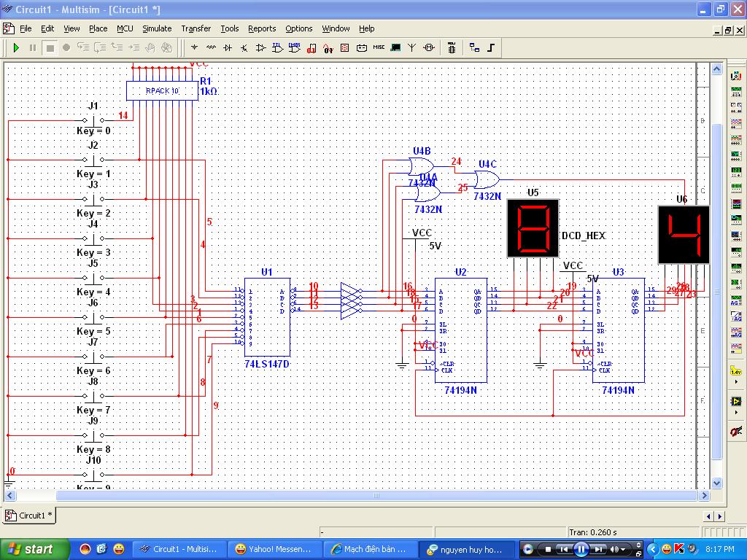Image resolution: width=747 pixels, height=560 pixels.
Task: Toggle switch J1 with Key = 0
Action: 93,120
